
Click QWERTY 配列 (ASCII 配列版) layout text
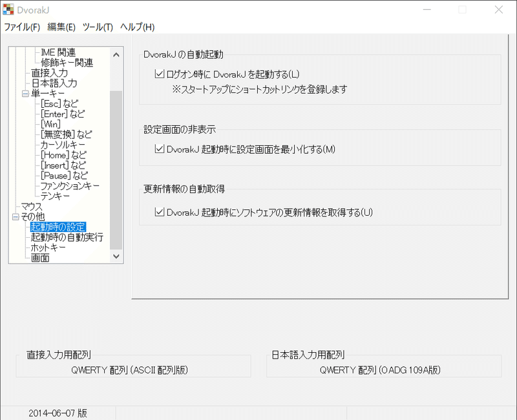point(130,370)
